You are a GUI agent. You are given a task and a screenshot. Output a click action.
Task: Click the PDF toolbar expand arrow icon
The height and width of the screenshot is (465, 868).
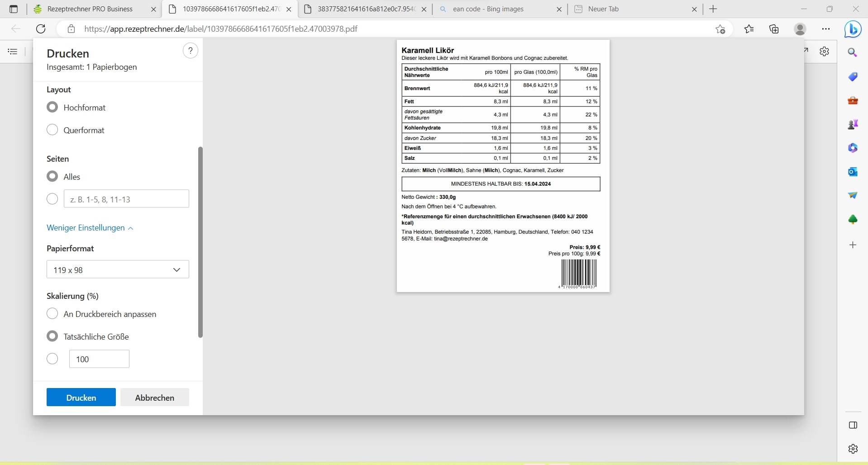pos(806,50)
